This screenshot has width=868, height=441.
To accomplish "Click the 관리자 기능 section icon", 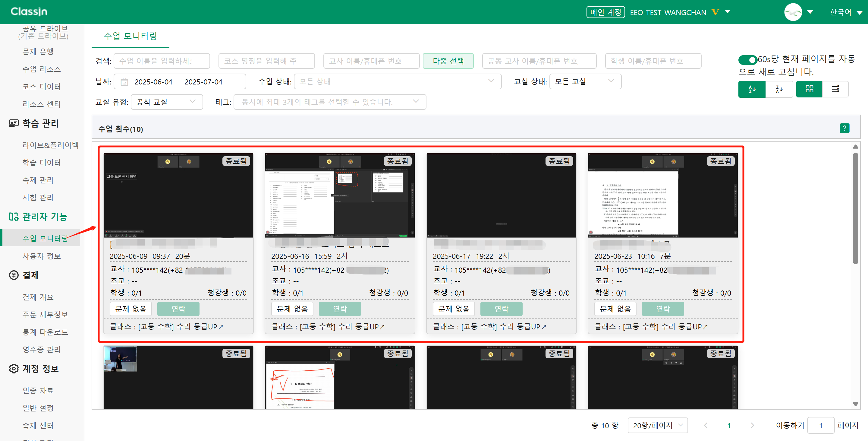I will 14,217.
